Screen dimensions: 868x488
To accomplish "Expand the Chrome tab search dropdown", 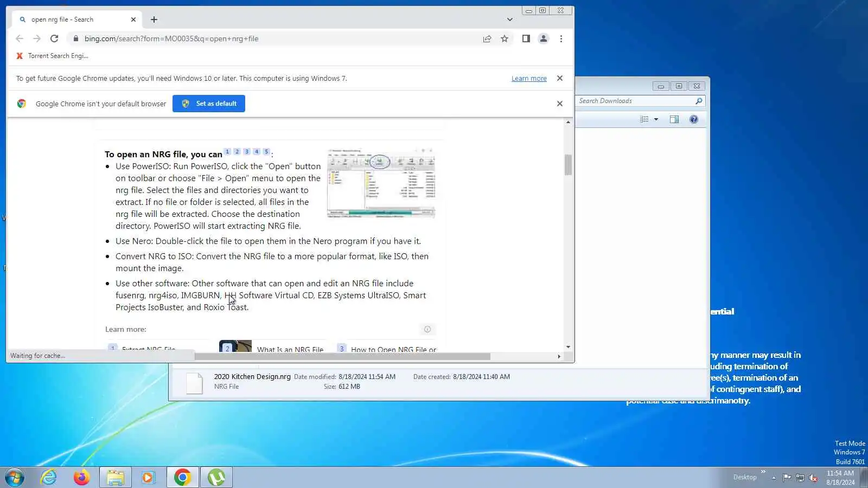I will click(x=510, y=20).
